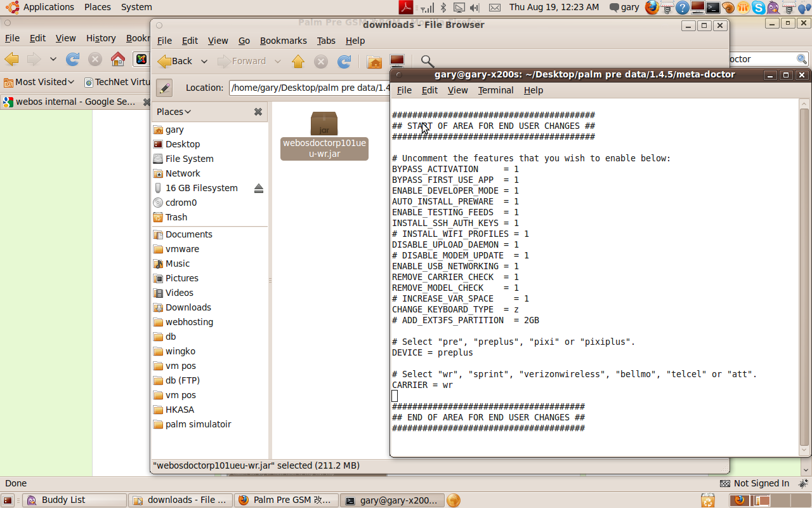Close the Places sidebar pane

tap(258, 112)
